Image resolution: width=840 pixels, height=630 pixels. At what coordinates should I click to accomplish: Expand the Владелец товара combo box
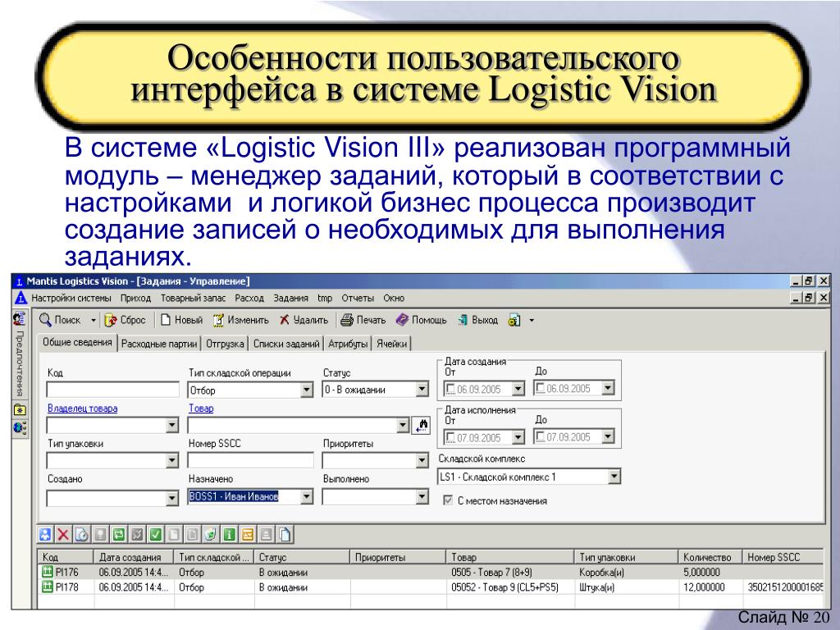tap(171, 426)
